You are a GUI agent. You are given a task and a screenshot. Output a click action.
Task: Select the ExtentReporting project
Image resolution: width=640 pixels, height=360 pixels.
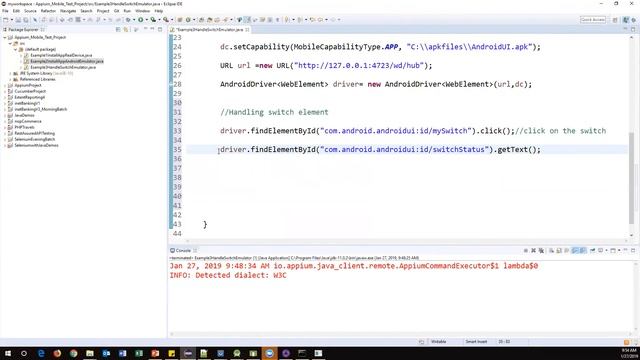pyautogui.click(x=29, y=97)
